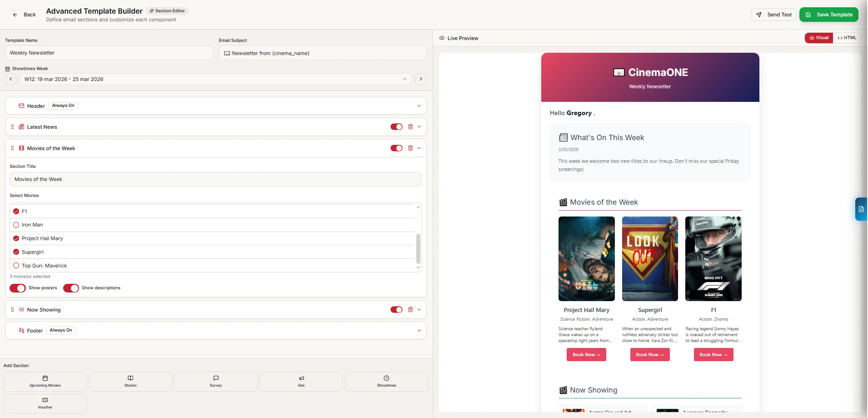Expand the Footer section
868x418 pixels.
[419, 331]
